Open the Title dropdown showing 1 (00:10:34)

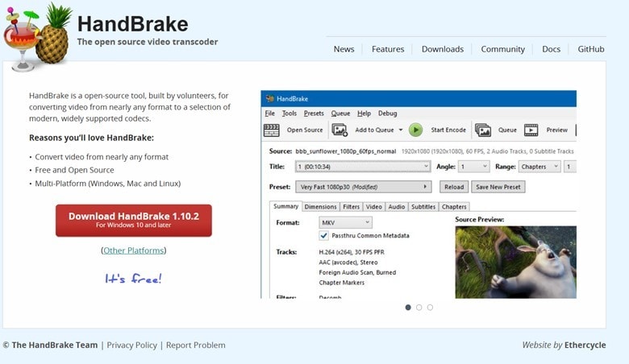pos(363,167)
